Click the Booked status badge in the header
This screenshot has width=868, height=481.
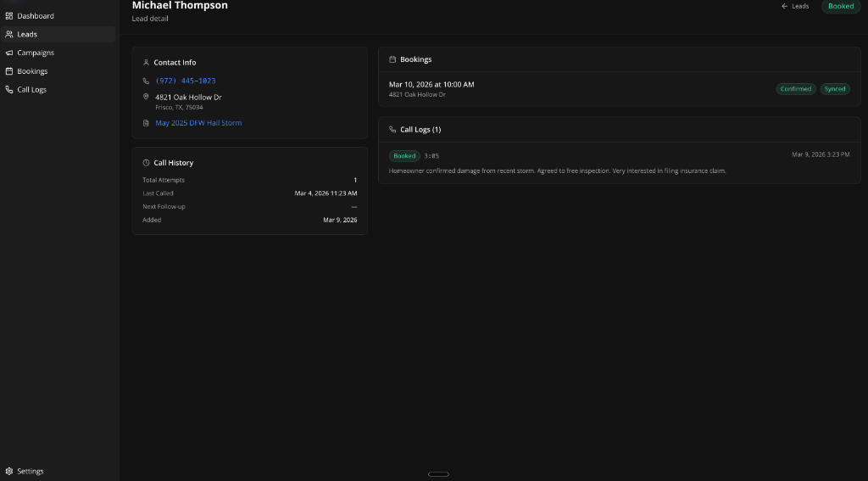(x=841, y=6)
